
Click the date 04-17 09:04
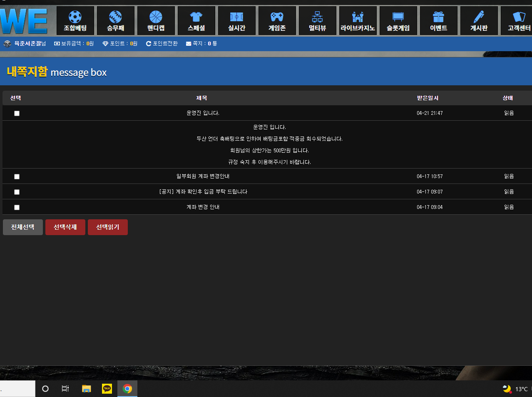click(x=430, y=207)
